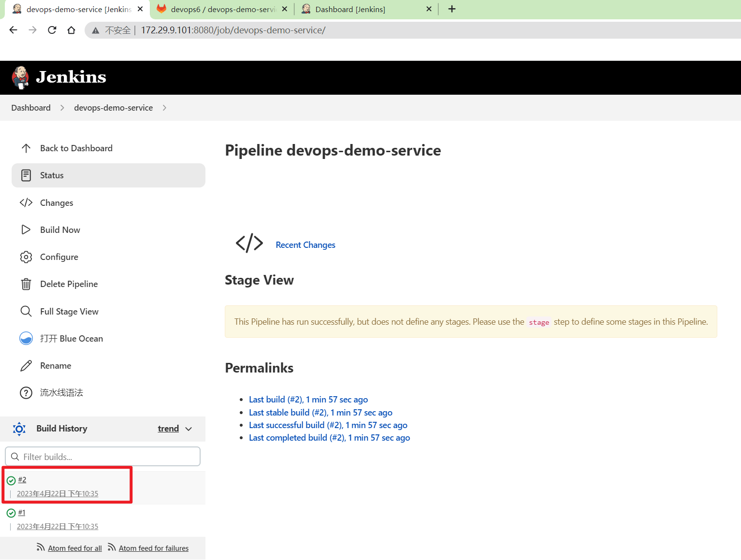
Task: Expand the devops-demo-service breadcrumb chevron
Action: pos(164,108)
